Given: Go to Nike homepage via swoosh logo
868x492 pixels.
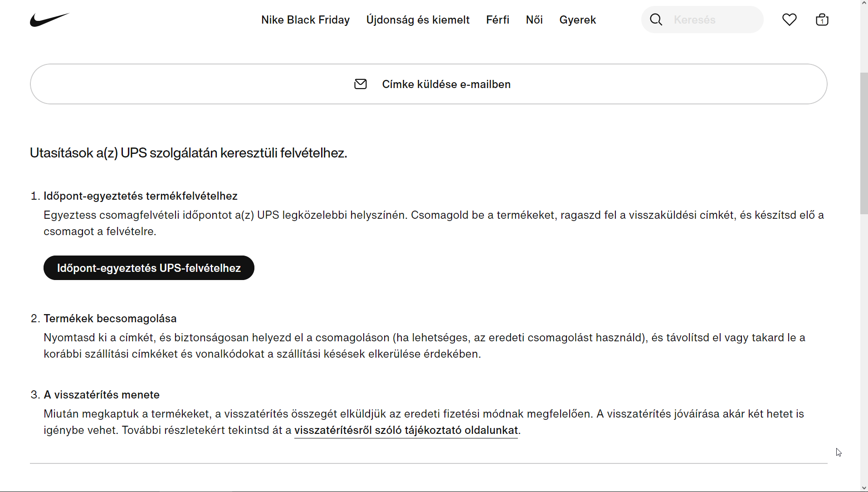Looking at the screenshot, I should pyautogui.click(x=49, y=20).
